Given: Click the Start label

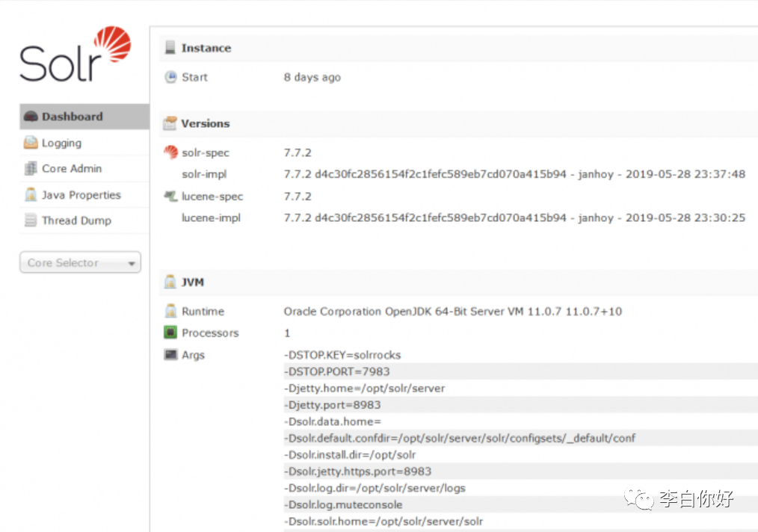Looking at the screenshot, I should click(195, 77).
